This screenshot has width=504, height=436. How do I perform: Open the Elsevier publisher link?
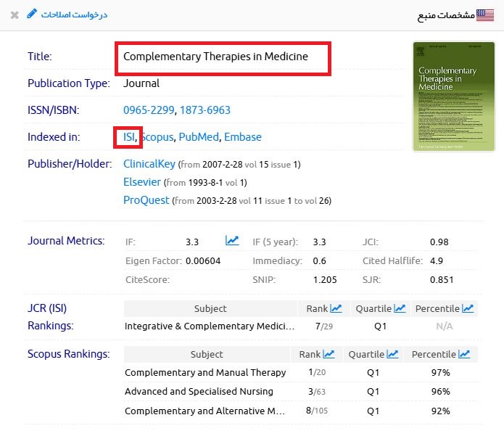[142, 182]
